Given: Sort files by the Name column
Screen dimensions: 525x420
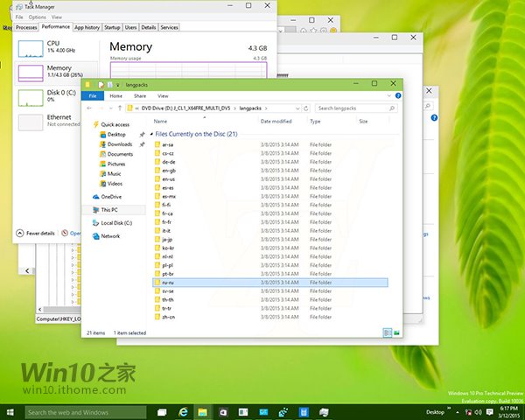Looking at the screenshot, I should click(x=160, y=122).
